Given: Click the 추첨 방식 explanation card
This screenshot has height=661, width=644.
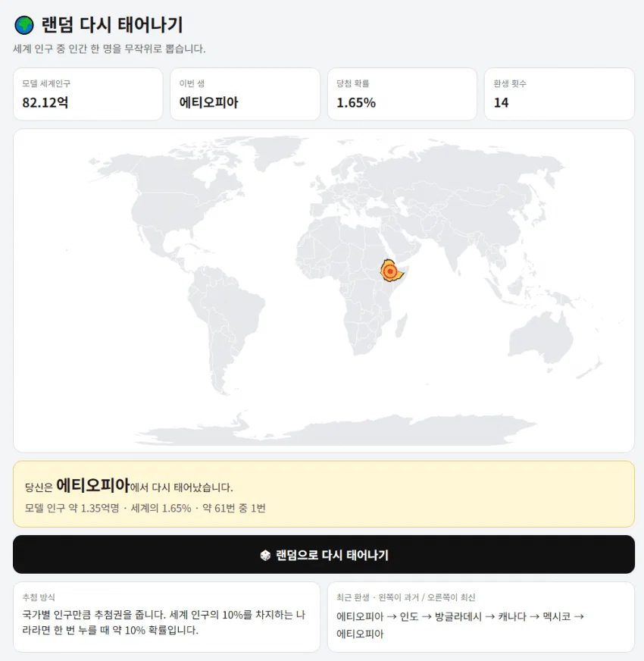Looking at the screenshot, I should [x=167, y=617].
